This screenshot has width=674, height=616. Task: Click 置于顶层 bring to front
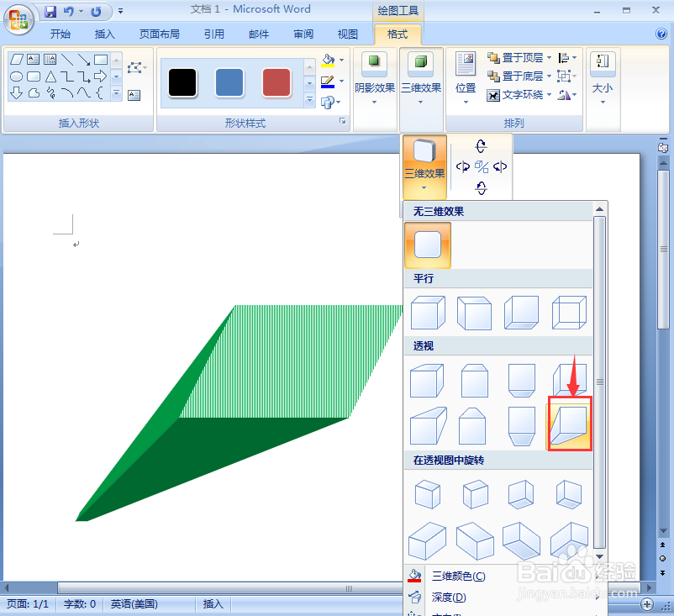point(514,58)
